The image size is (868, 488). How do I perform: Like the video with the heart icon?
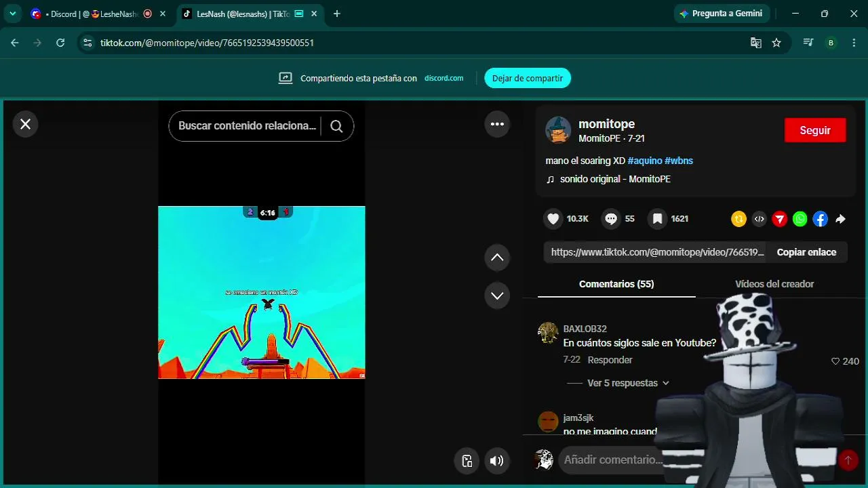tap(553, 219)
